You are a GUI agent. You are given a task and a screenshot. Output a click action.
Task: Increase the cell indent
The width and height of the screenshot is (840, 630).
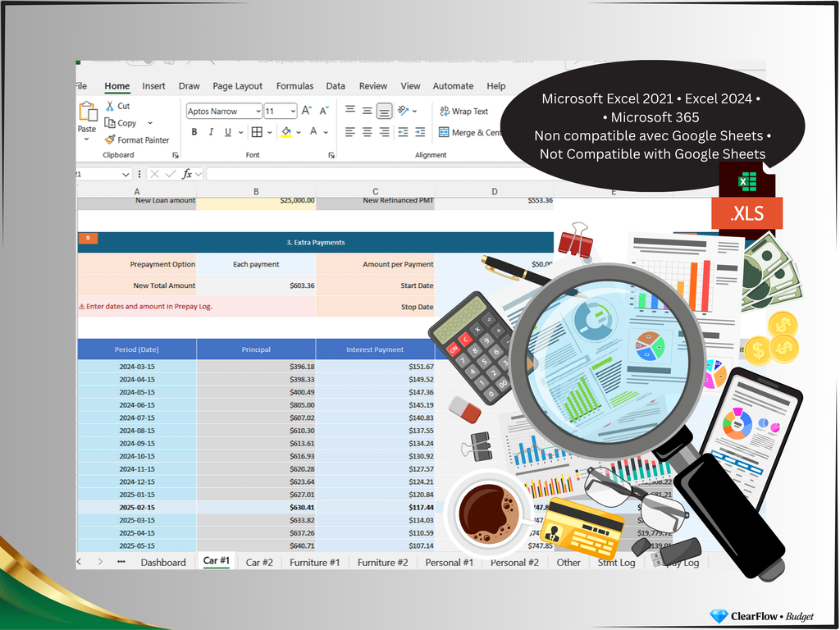(x=420, y=132)
